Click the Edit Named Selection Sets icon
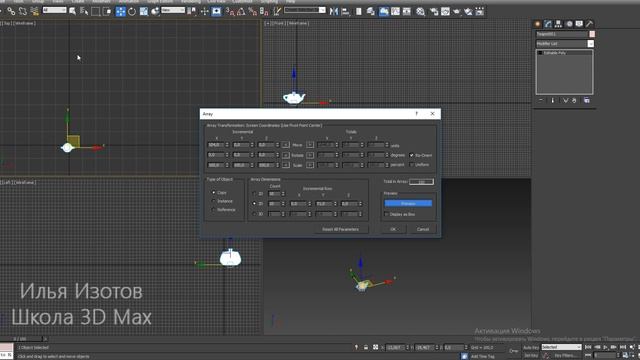640x360 pixels. (x=277, y=11)
